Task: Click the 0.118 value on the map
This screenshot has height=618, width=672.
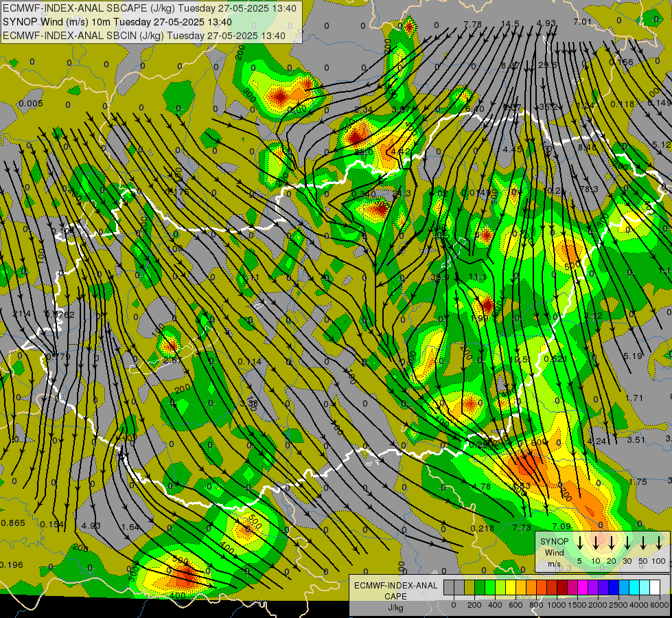Action: (x=623, y=104)
